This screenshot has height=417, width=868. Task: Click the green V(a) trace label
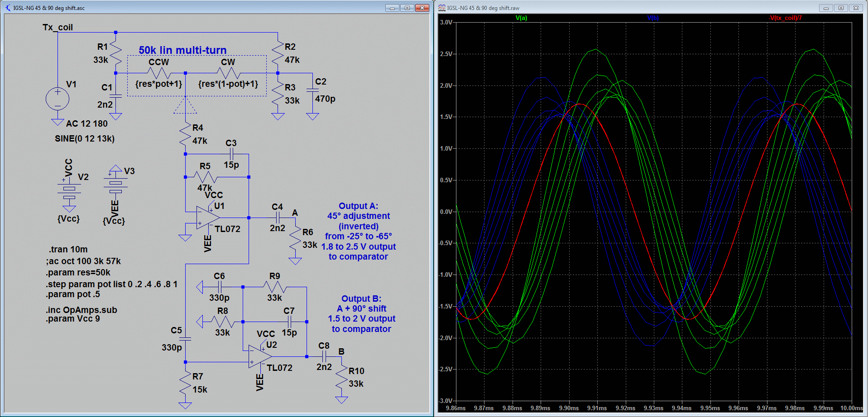[521, 18]
